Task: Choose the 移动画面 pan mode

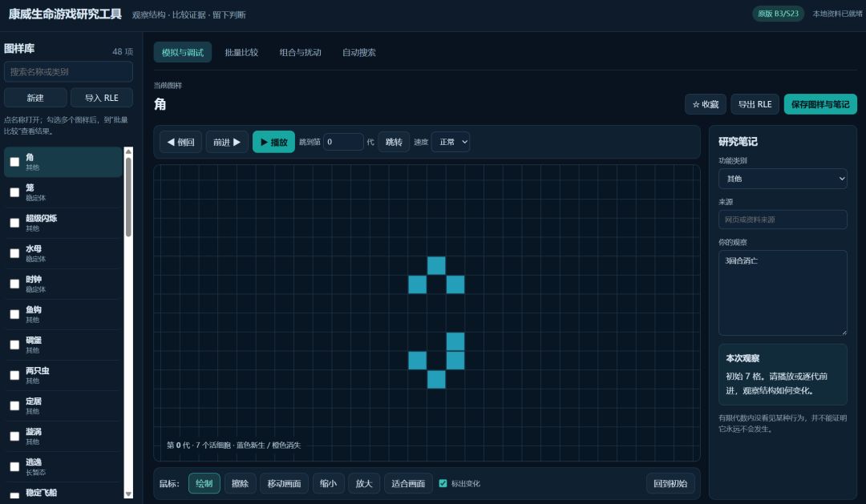Action: click(284, 484)
